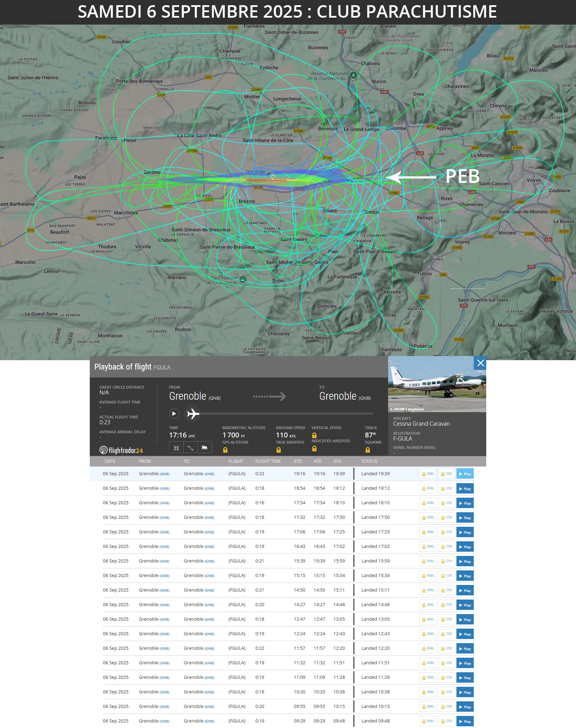
Task: Play the flight departing at 12:47
Action: [465, 620]
